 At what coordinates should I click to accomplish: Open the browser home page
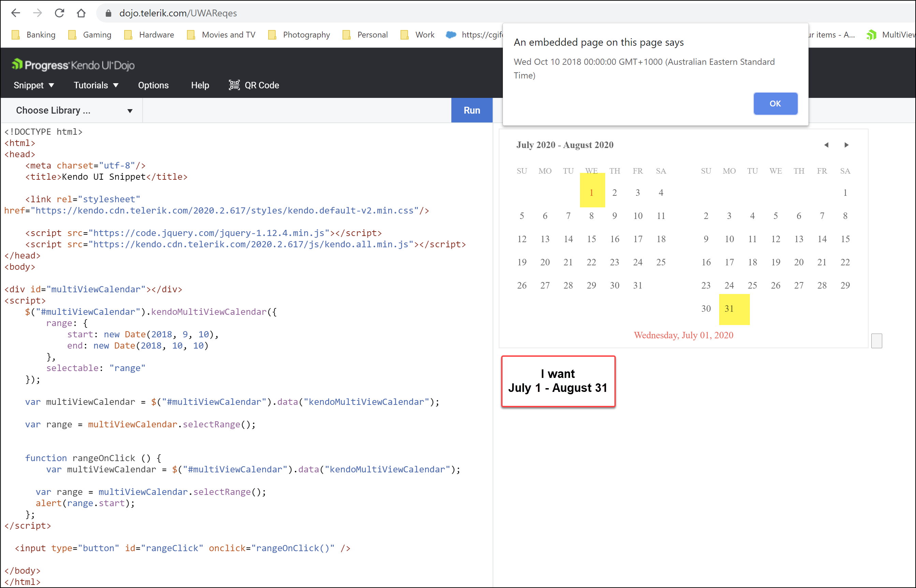[81, 13]
